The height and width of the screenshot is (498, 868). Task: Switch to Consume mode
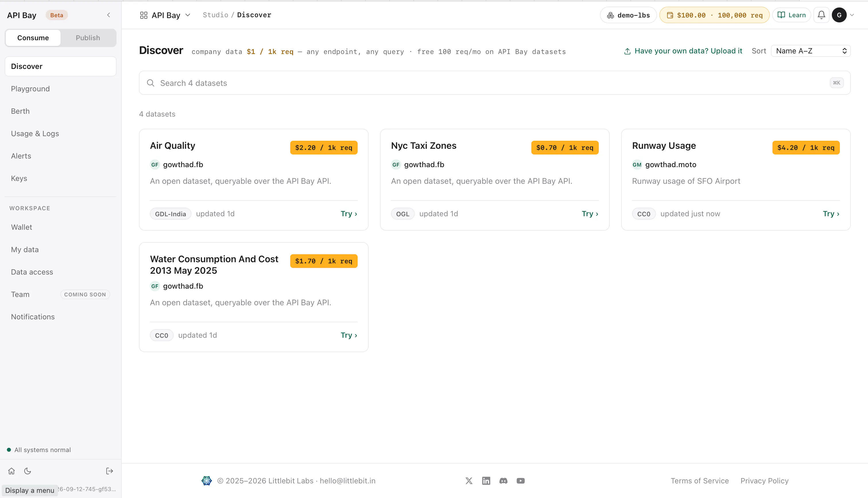pos(33,38)
